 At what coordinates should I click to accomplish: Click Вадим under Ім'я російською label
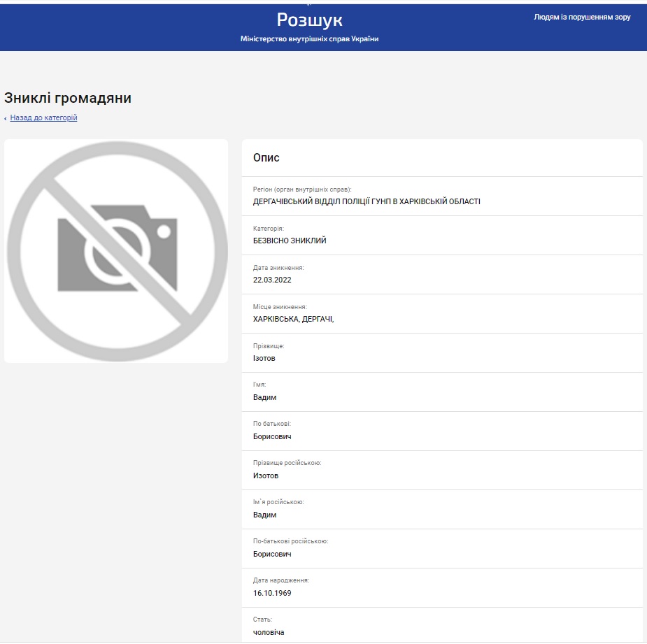click(265, 515)
